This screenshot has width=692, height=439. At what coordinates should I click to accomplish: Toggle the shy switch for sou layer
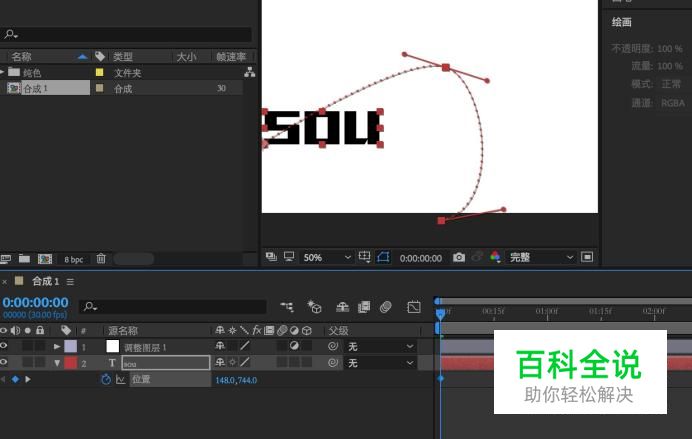click(220, 362)
